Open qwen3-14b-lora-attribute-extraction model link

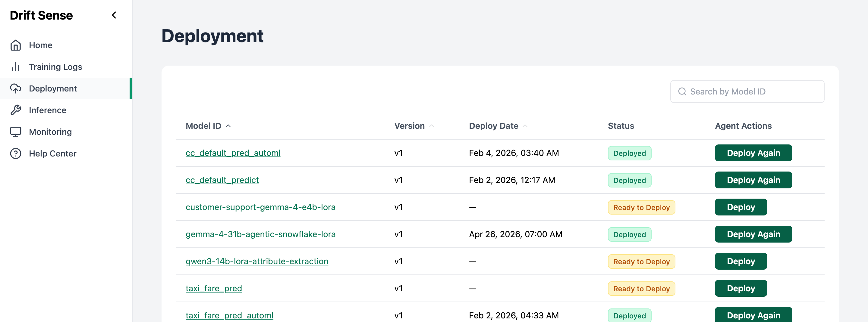257,262
